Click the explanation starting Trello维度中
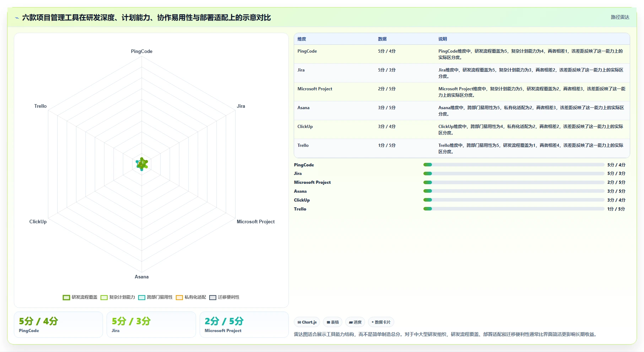This screenshot has width=644, height=352. pos(531,149)
